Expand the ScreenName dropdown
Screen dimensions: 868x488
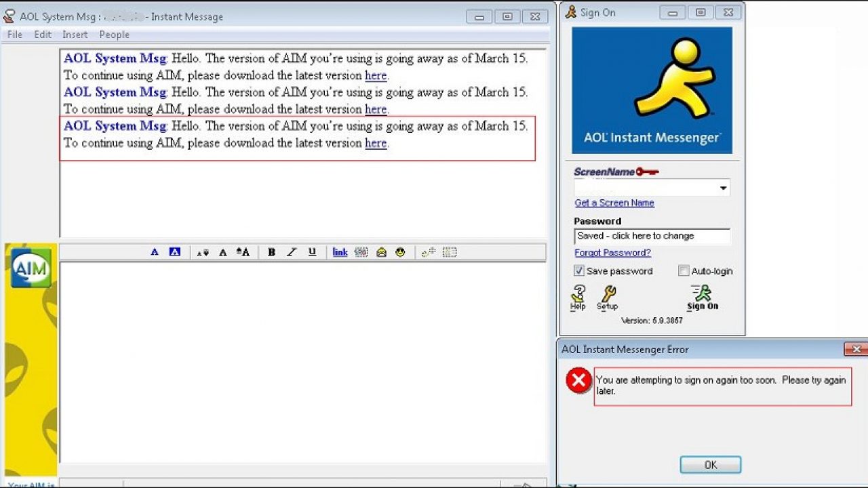(x=723, y=188)
